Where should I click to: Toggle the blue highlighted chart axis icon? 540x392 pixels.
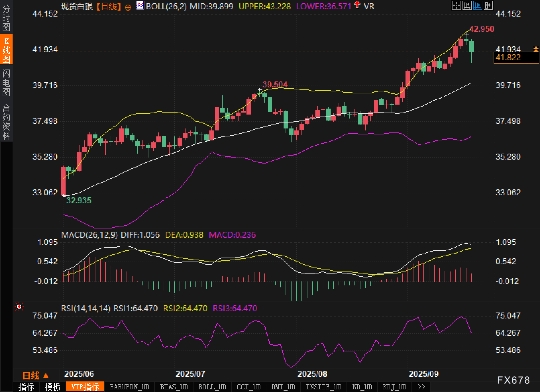(478, 5)
